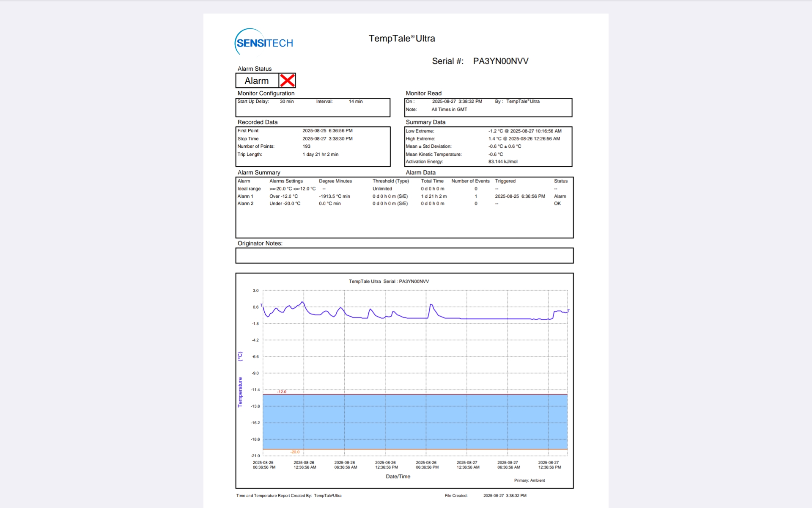Click the Temperature y-axis label
The width and height of the screenshot is (812, 508).
tap(240, 392)
